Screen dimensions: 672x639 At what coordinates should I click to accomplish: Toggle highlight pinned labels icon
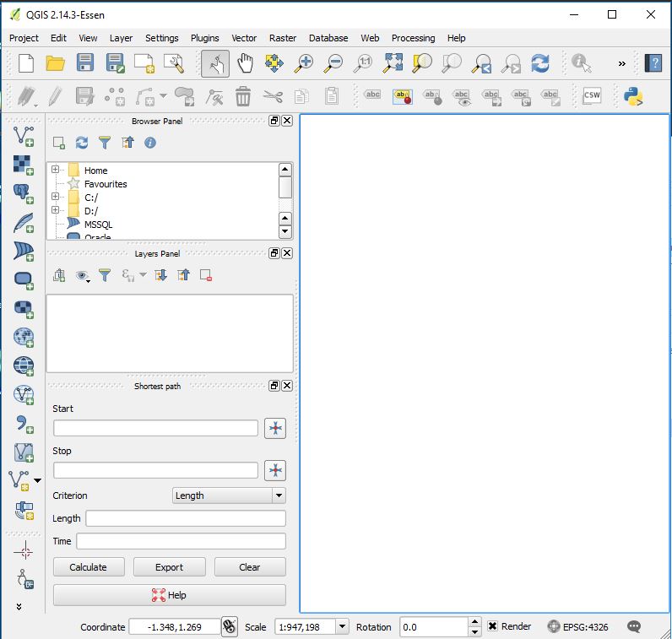(x=403, y=96)
